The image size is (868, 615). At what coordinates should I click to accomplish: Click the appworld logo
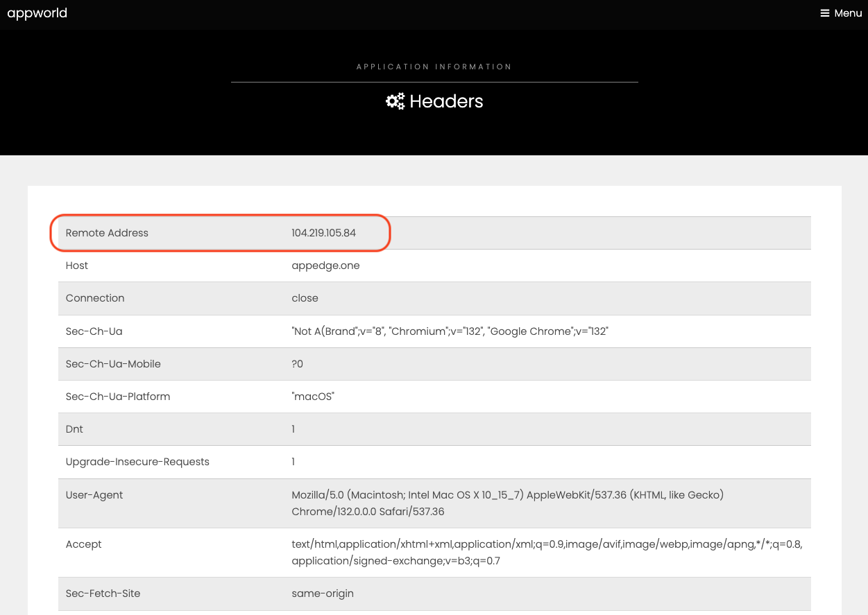pyautogui.click(x=37, y=13)
